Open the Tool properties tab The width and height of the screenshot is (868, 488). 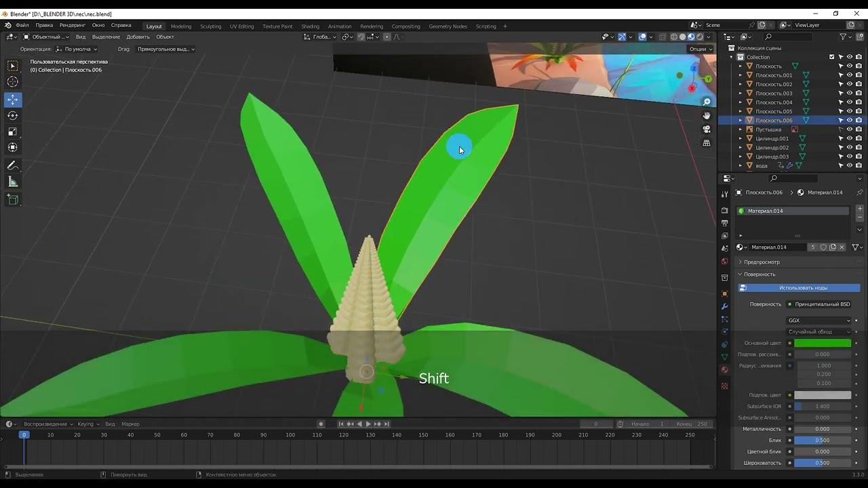724,195
